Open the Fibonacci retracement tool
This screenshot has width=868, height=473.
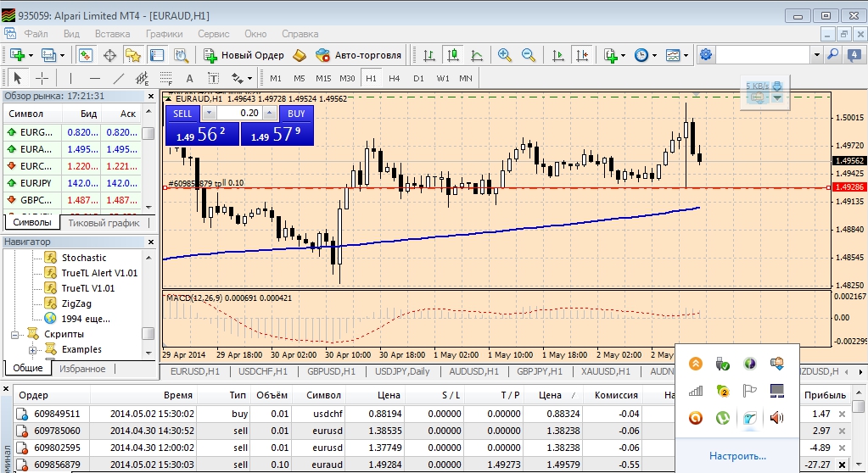click(x=165, y=78)
